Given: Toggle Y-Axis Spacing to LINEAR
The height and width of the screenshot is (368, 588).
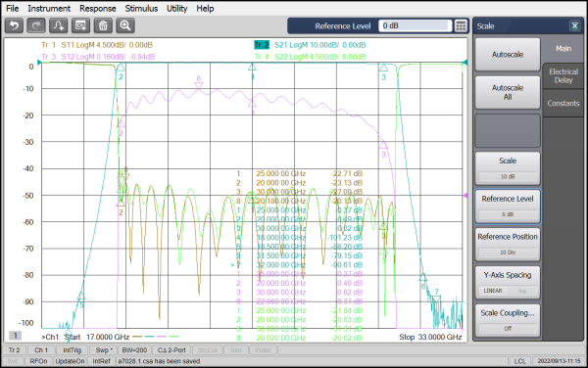Looking at the screenshot, I should (493, 291).
